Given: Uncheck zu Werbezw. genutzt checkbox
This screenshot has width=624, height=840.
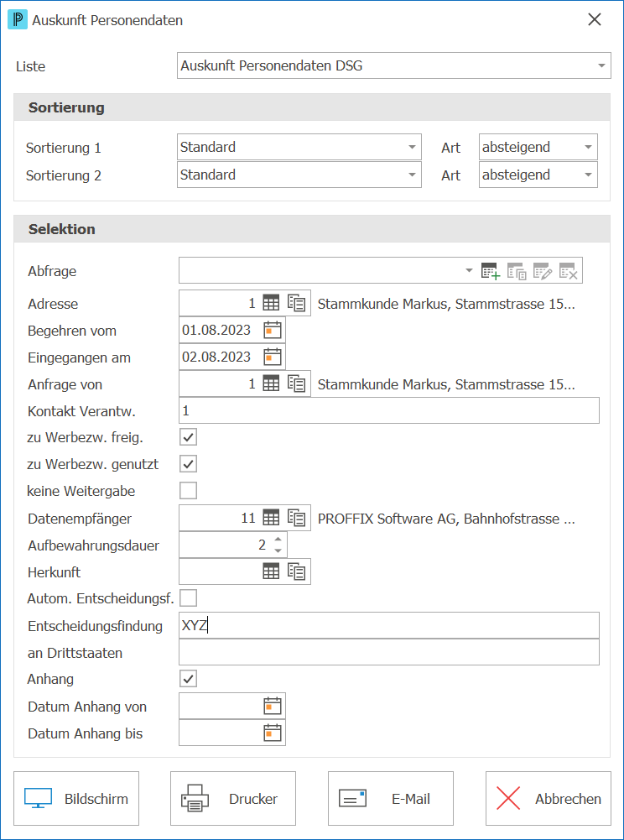Looking at the screenshot, I should pyautogui.click(x=188, y=464).
